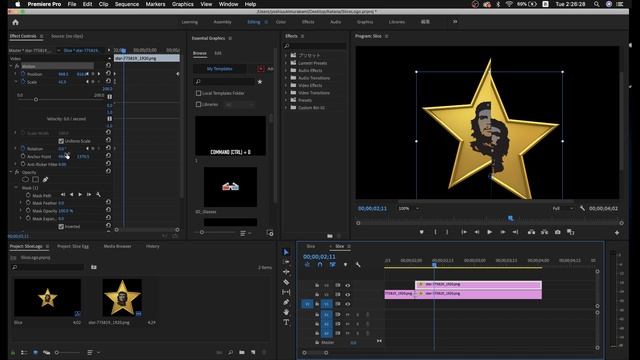The width and height of the screenshot is (640, 360).
Task: Toggle Linked Selection in timeline
Action: 333,265
